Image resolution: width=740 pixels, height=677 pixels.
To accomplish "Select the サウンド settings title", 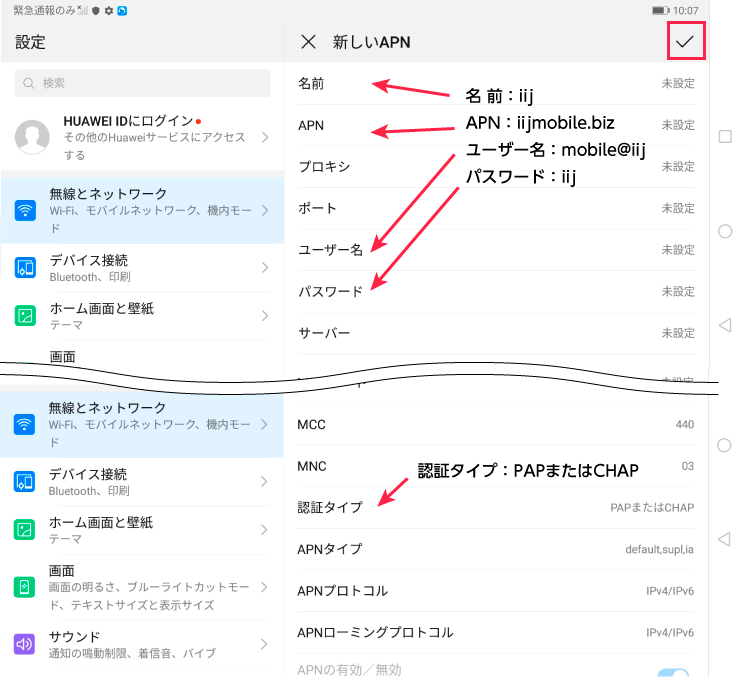I will click(x=74, y=636).
